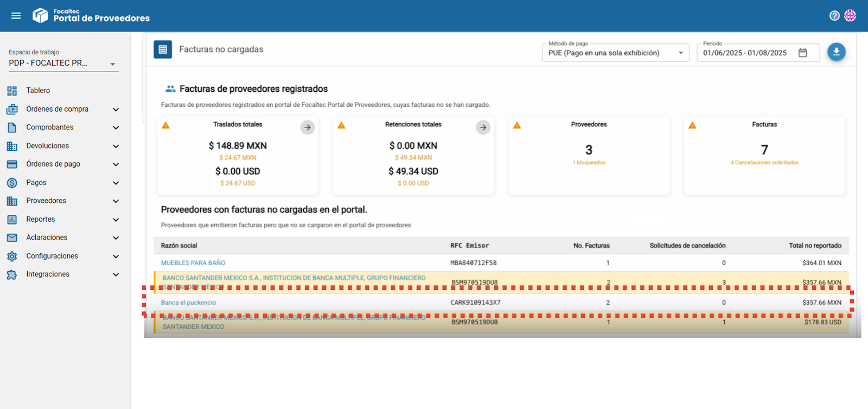The width and height of the screenshot is (868, 409).
Task: Click the Reportes chart icon
Action: [x=12, y=219]
